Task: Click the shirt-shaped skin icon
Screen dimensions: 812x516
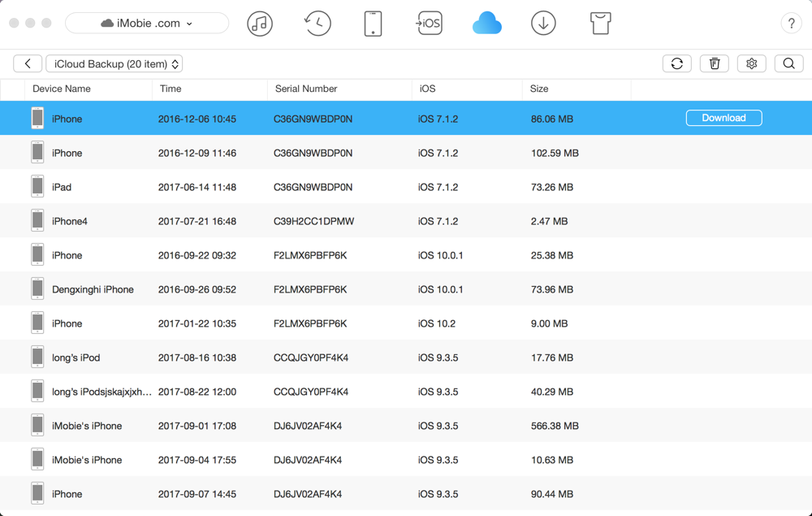Action: click(x=600, y=24)
